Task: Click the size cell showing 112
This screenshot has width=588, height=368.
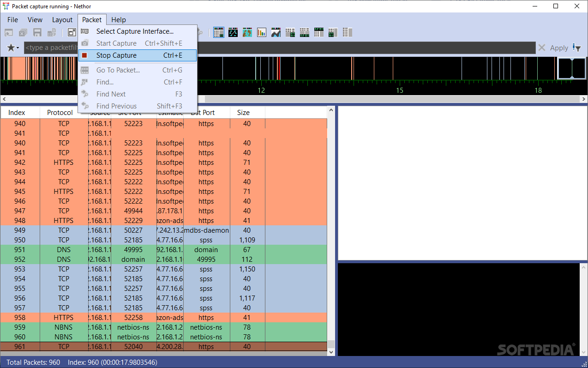Action: click(247, 259)
